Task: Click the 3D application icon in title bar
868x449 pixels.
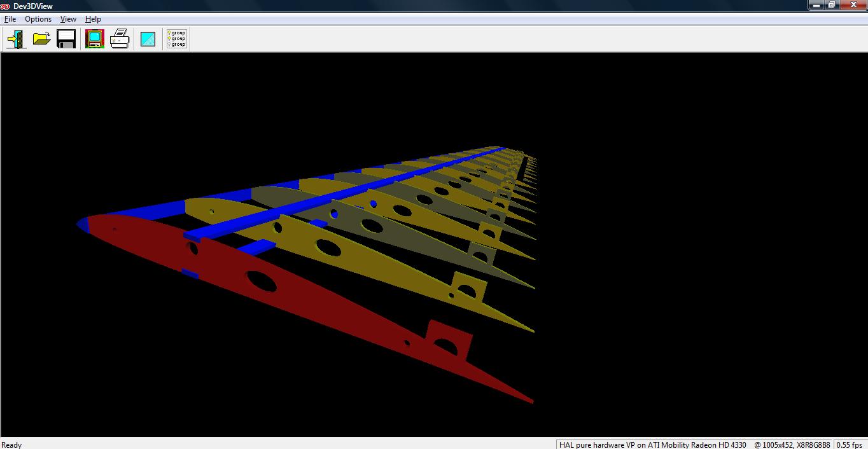Action: coord(5,6)
